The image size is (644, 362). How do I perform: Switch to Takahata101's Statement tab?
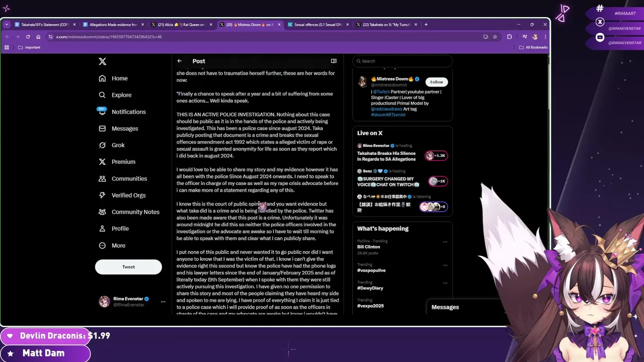[45, 25]
